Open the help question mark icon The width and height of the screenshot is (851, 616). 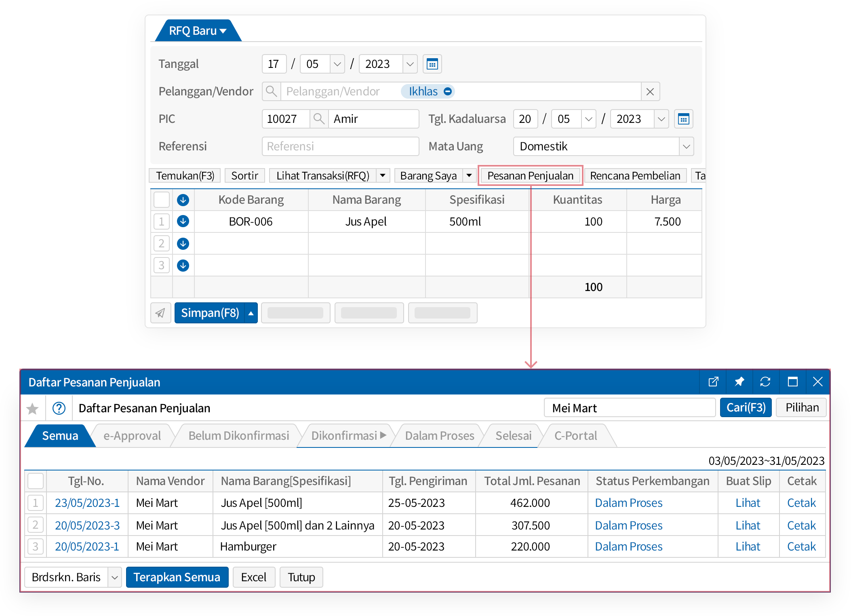59,408
